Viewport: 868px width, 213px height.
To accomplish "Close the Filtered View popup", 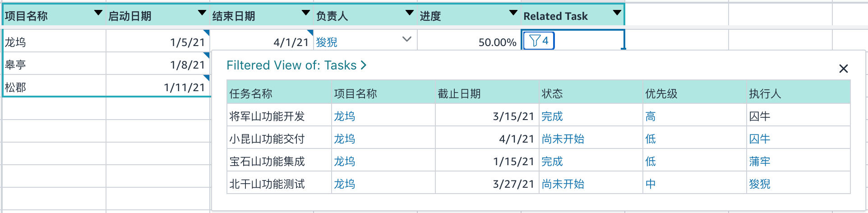I will [843, 69].
